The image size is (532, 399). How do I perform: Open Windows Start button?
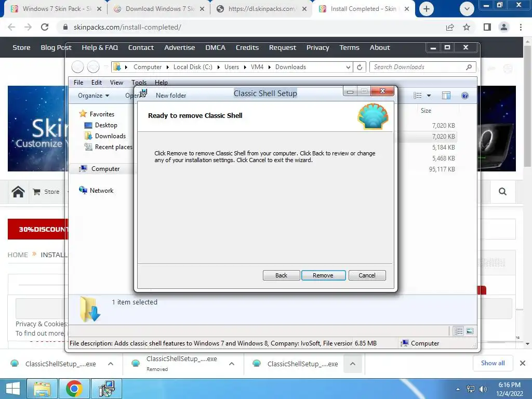click(13, 389)
